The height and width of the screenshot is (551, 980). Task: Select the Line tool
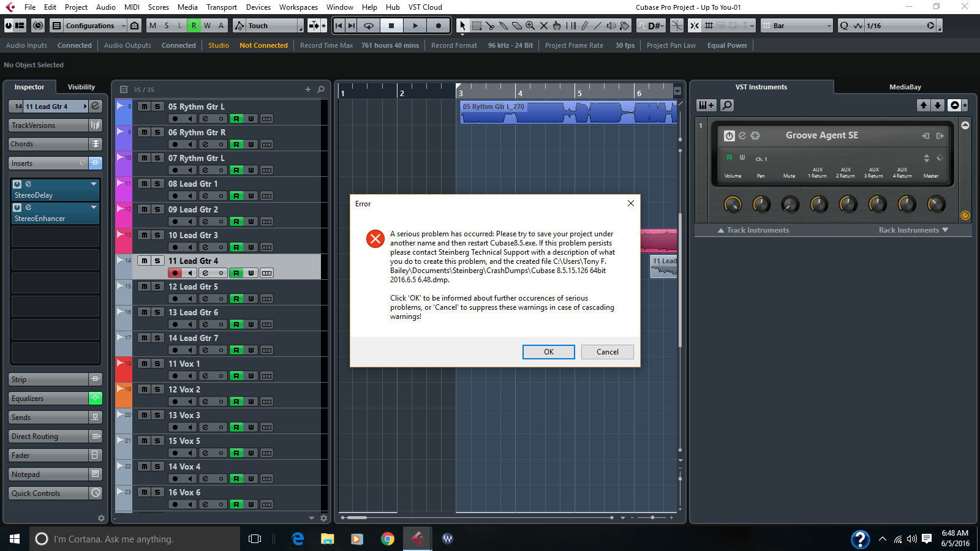tap(598, 26)
